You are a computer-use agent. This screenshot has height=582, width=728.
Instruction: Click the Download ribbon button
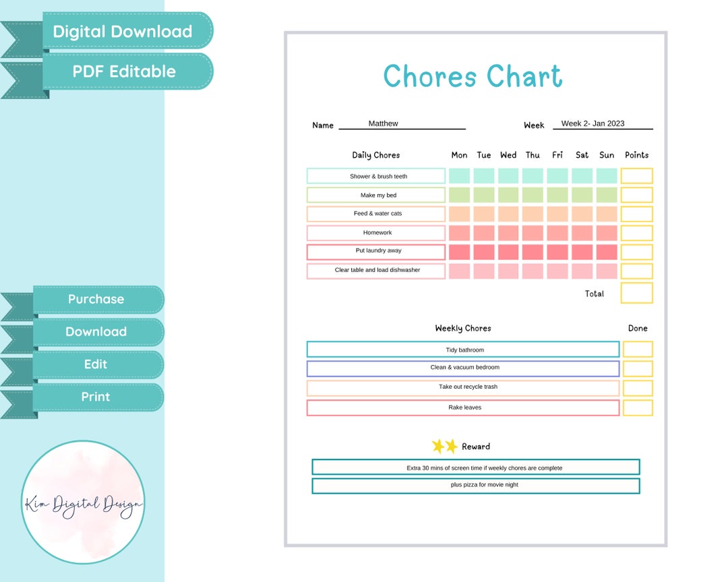96,331
